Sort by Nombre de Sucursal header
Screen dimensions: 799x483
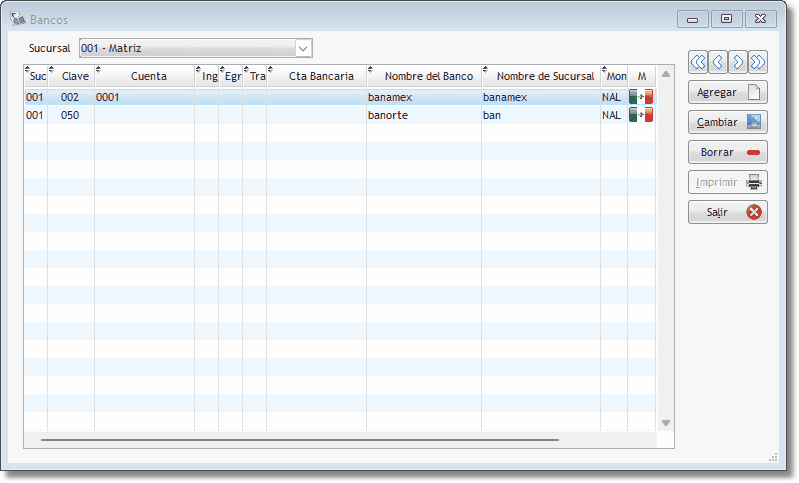click(542, 76)
